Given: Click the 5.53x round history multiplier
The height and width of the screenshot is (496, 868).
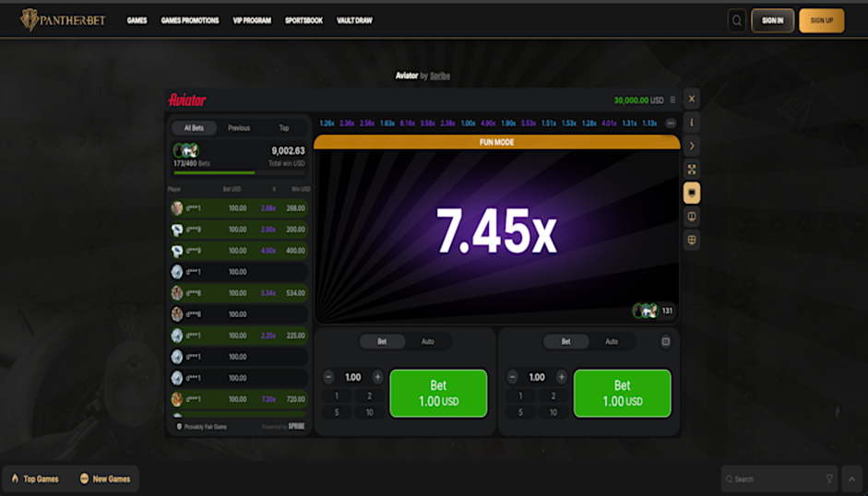Looking at the screenshot, I should tap(529, 124).
